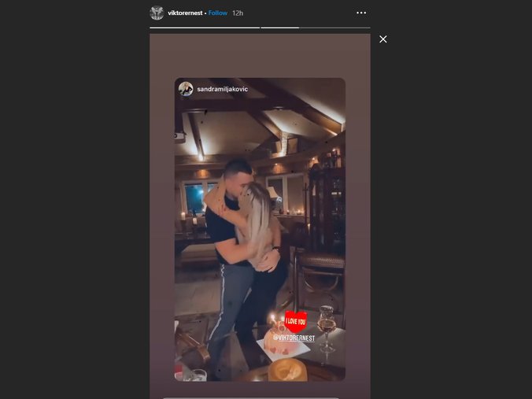Jump to the first story progress segment
This screenshot has height=399, width=532.
pos(205,28)
